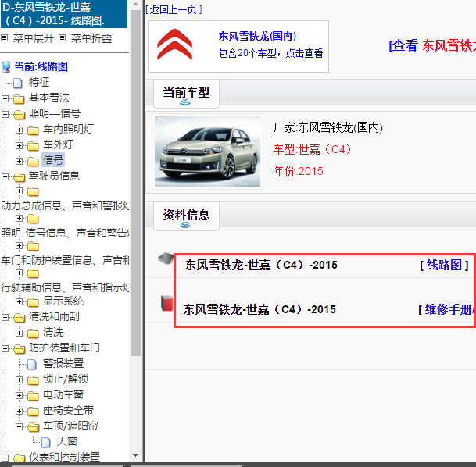Expand the 显示系统 node
This screenshot has height=467, width=476.
point(19,301)
